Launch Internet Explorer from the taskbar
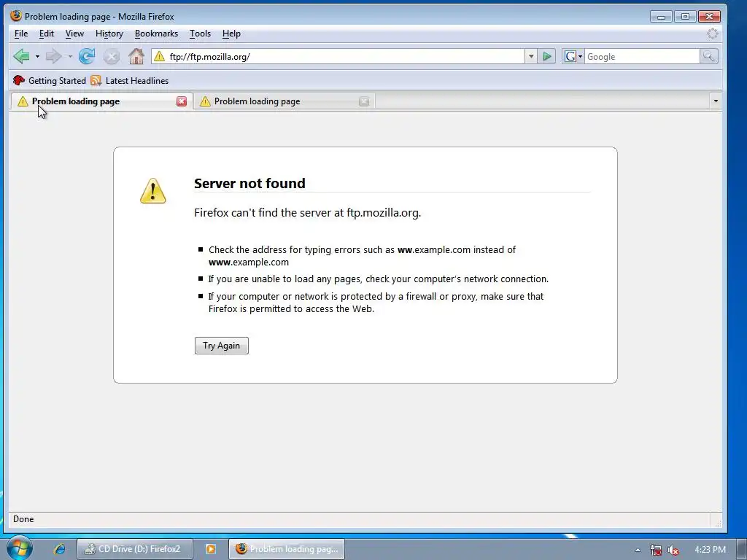 60,549
